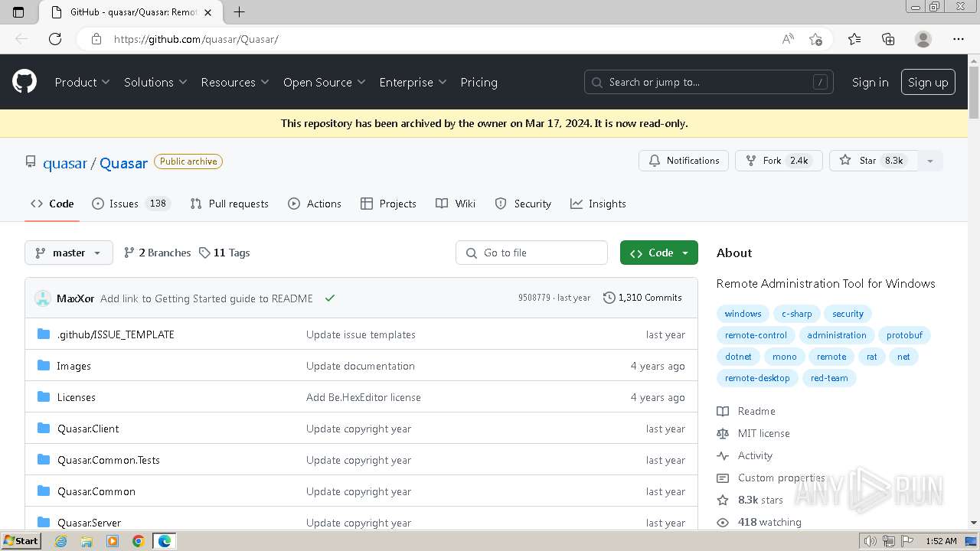
Task: Open the Pricing page
Action: click(479, 82)
